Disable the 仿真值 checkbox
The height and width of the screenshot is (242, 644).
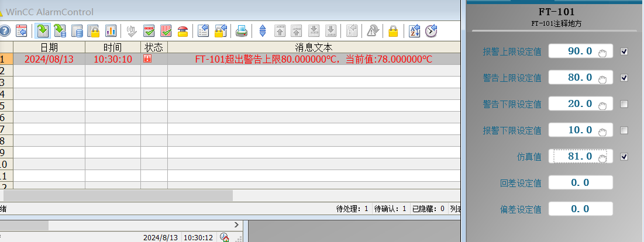624,157
